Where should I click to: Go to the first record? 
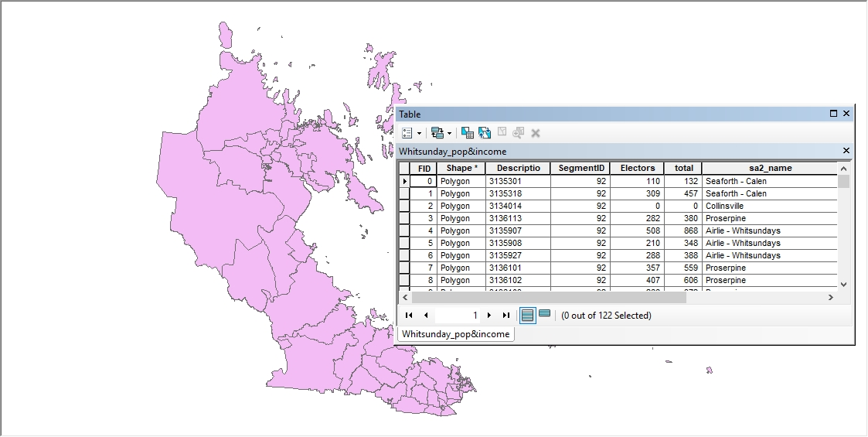(x=409, y=315)
